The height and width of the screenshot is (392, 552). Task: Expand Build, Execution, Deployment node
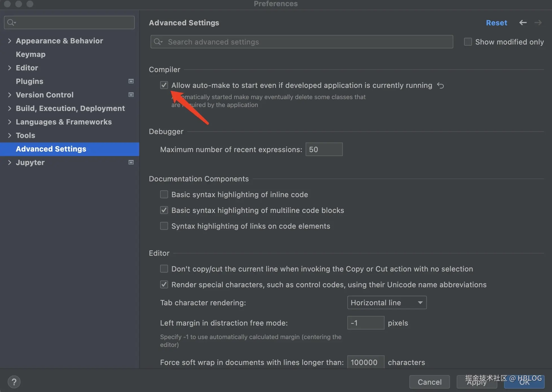(x=10, y=108)
